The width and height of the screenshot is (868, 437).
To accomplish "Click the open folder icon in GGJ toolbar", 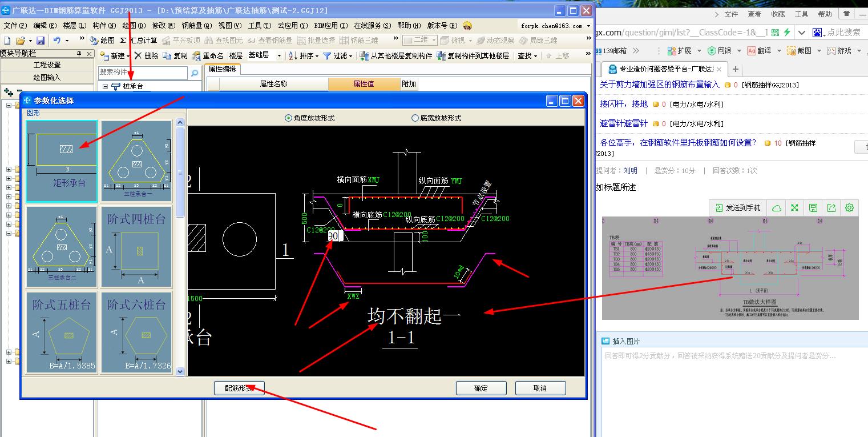I will [21, 41].
